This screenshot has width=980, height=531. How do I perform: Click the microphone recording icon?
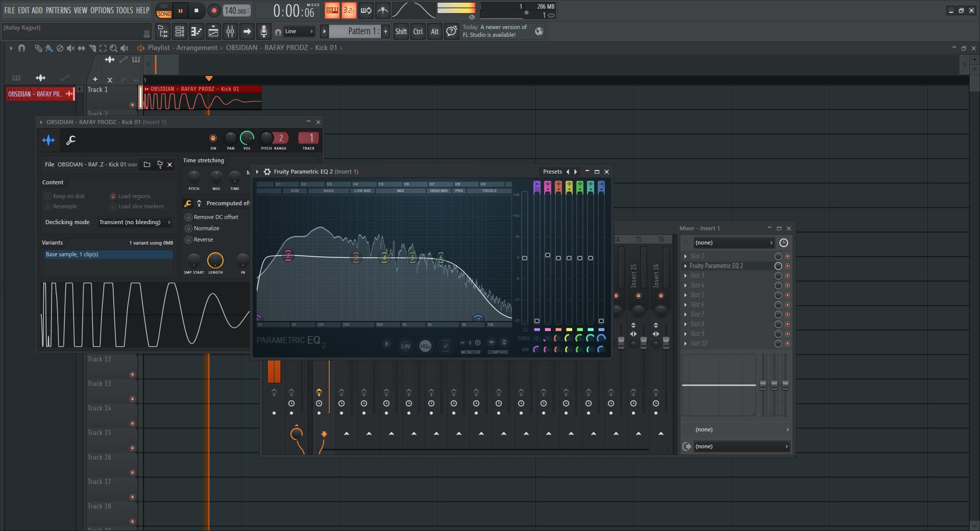coord(263,32)
